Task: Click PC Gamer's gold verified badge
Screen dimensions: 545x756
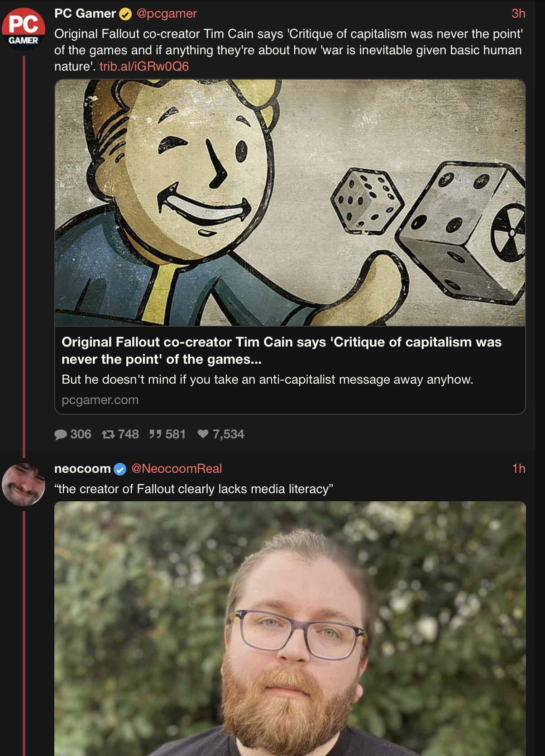Action: pos(125,14)
